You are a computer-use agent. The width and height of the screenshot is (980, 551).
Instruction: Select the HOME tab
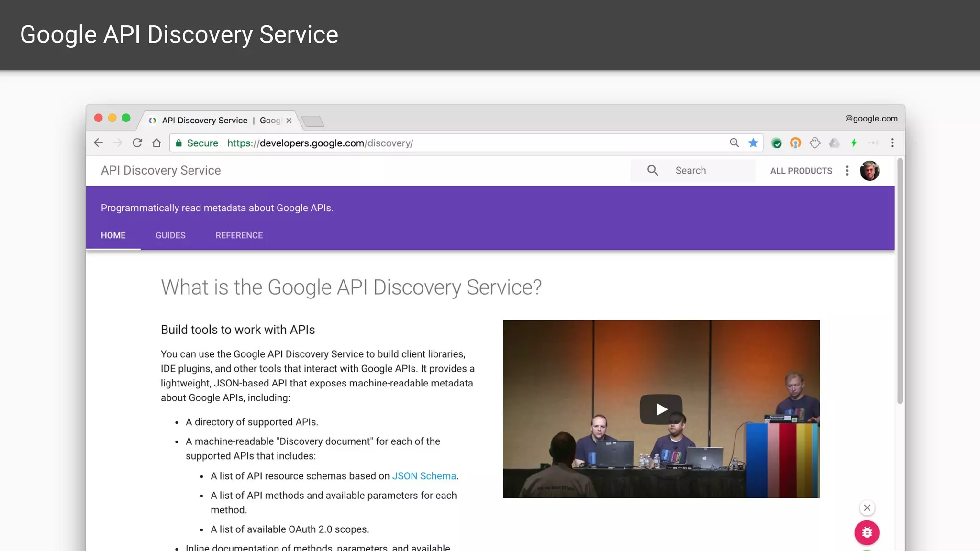point(113,235)
